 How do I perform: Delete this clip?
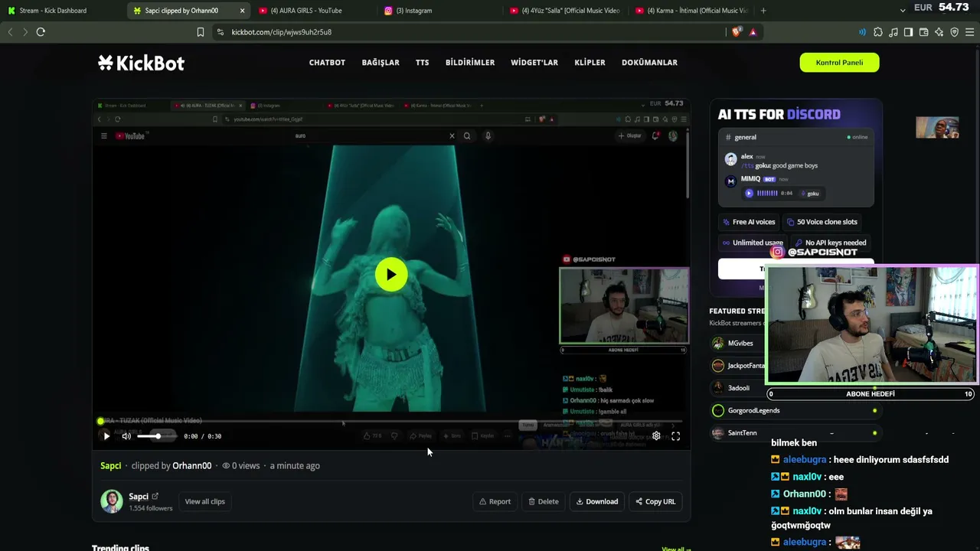coord(544,502)
